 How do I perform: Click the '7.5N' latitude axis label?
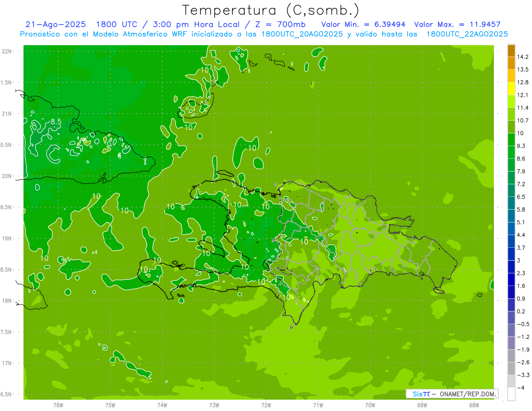coord(7,332)
